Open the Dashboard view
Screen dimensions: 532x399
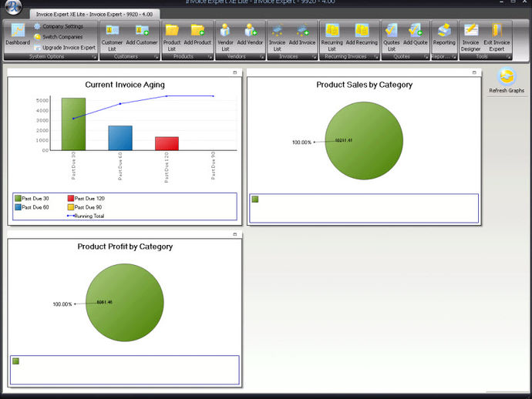click(x=18, y=34)
